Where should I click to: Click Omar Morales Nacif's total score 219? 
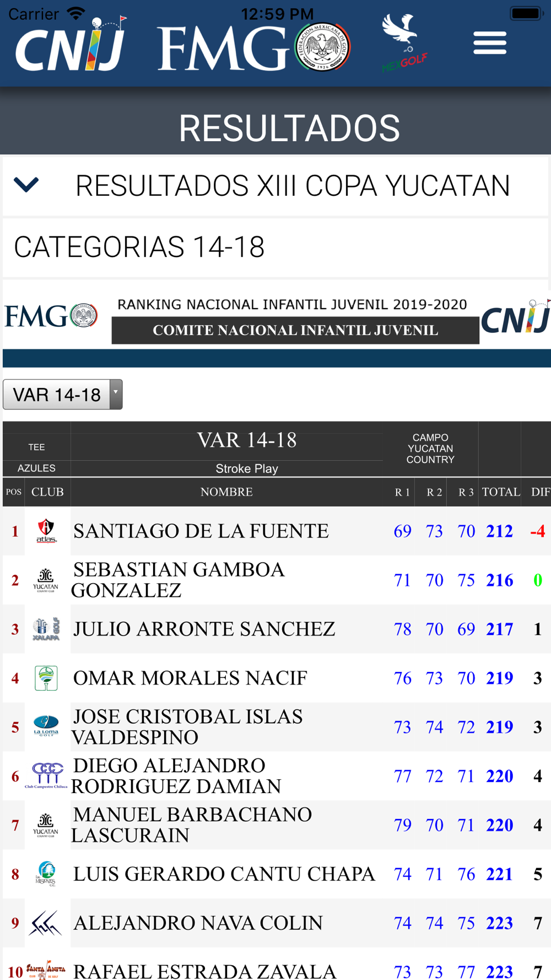coord(499,678)
